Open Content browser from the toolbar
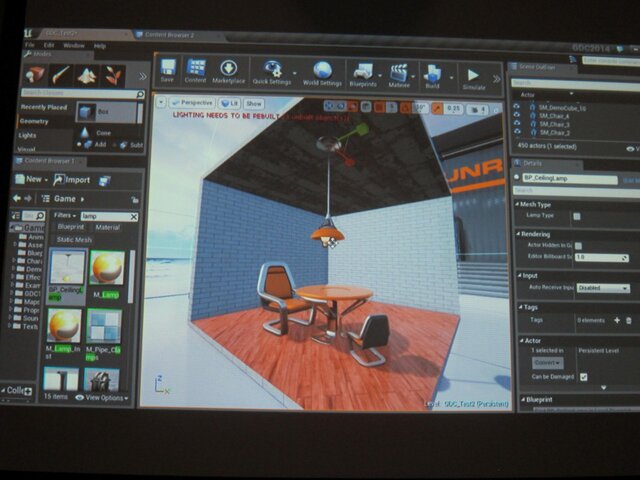The width and height of the screenshot is (640, 480). (196, 72)
